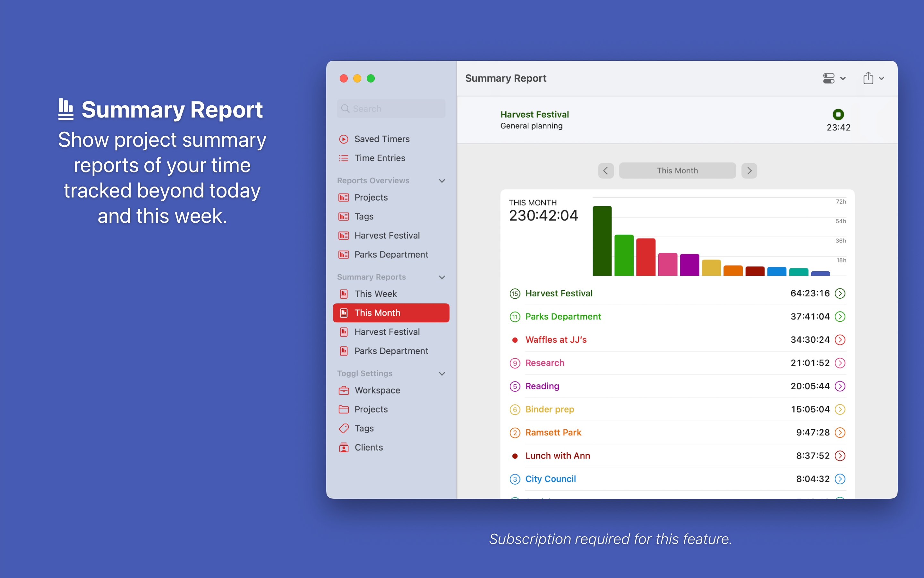924x578 pixels.
Task: Open Workspace settings
Action: click(391, 390)
